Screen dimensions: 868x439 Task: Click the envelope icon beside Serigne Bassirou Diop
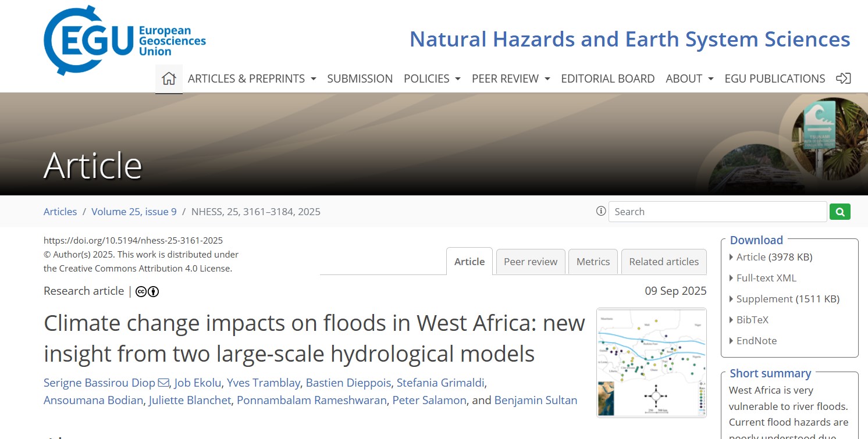[164, 383]
